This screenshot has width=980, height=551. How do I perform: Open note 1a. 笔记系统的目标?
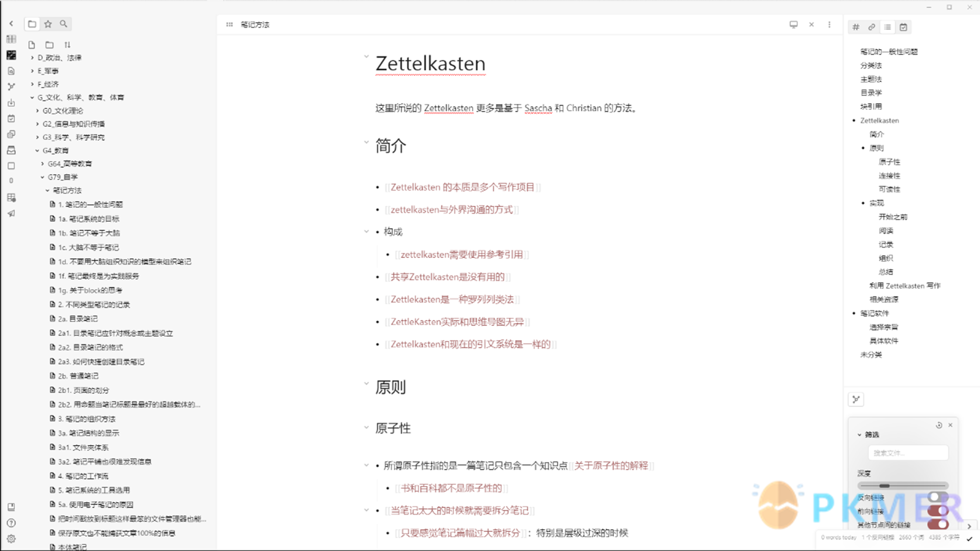coord(89,219)
